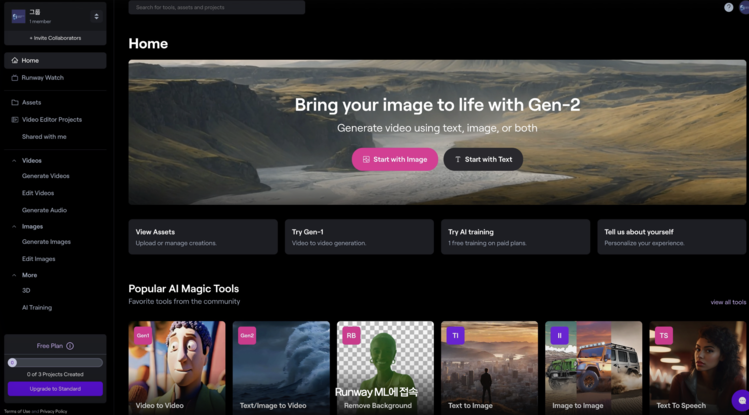Viewport: 749px width, 415px height.
Task: Click the Video Editor Projects icon
Action: [x=15, y=120]
